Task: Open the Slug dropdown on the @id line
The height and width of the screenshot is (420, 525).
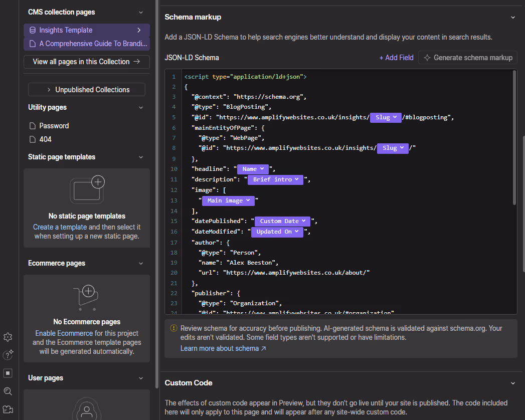Action: click(x=386, y=117)
